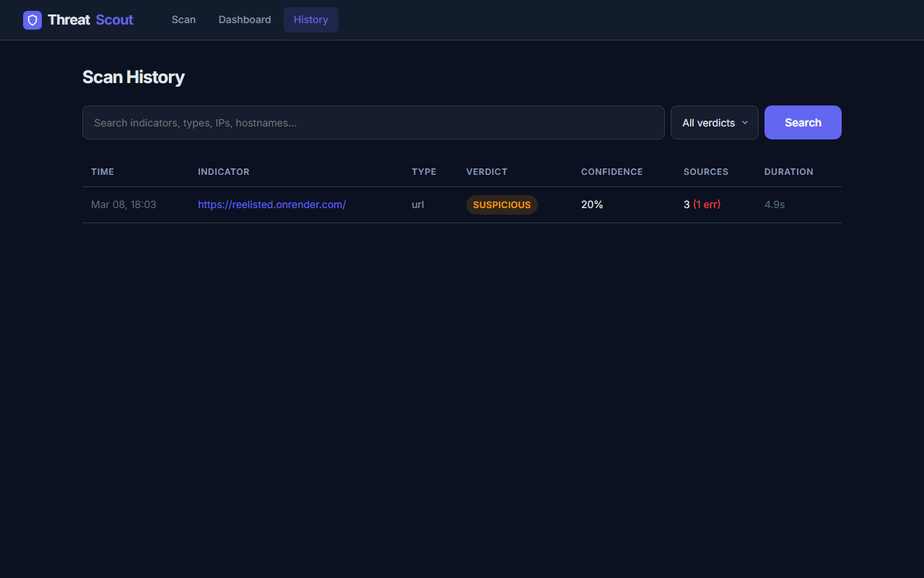Click the red (1 err) source count
Image resolution: width=924 pixels, height=578 pixels.
(x=707, y=204)
